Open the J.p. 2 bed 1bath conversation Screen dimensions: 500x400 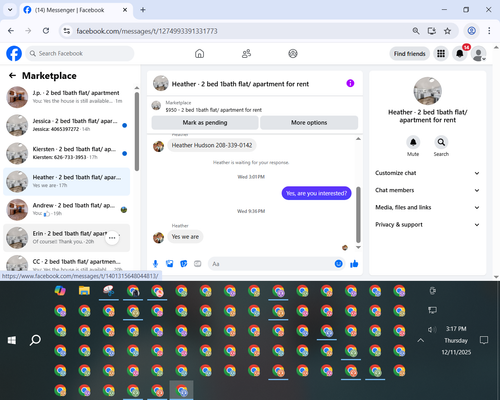[x=67, y=97]
